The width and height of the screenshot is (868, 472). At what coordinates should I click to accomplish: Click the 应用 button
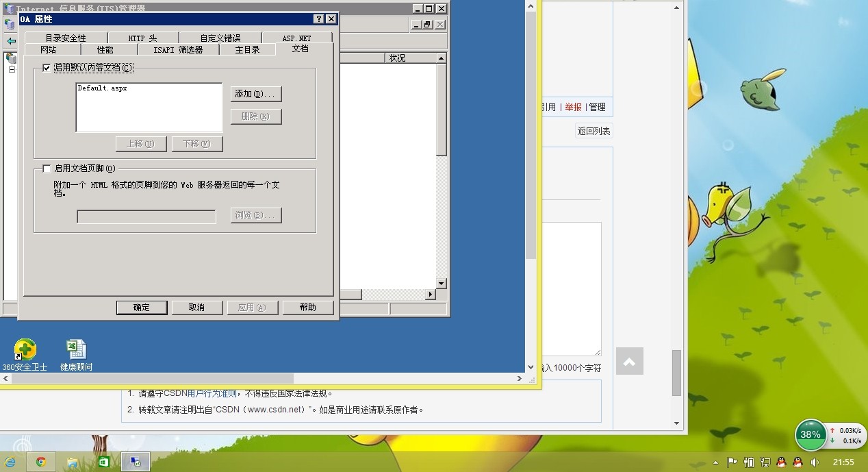click(x=253, y=308)
